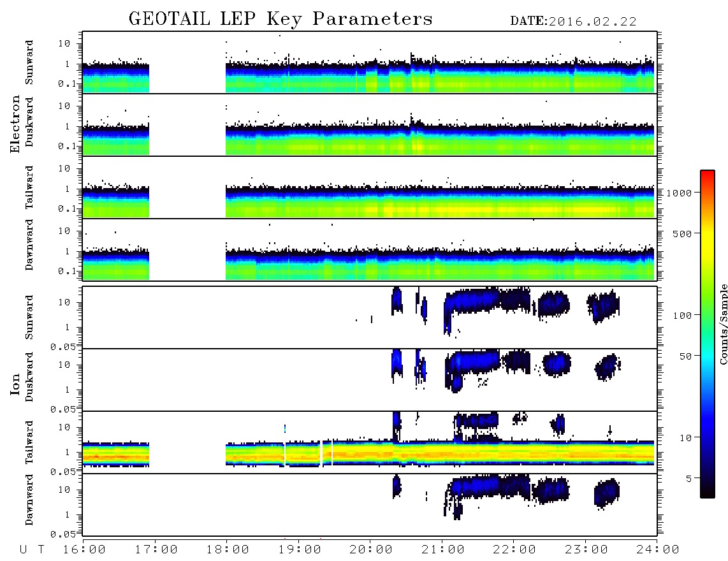This screenshot has width=728, height=561.
Task: Click the 23:00 time tick label
Action: (586, 550)
